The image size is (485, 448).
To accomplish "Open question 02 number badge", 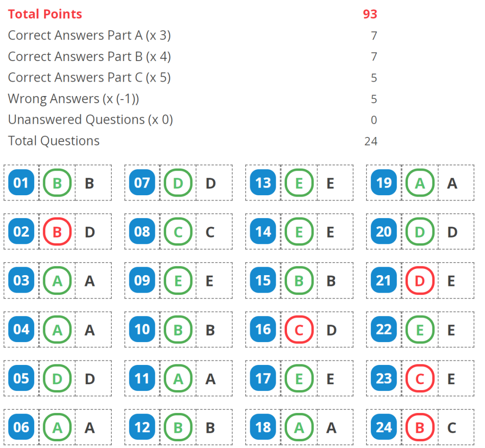I will (21, 232).
